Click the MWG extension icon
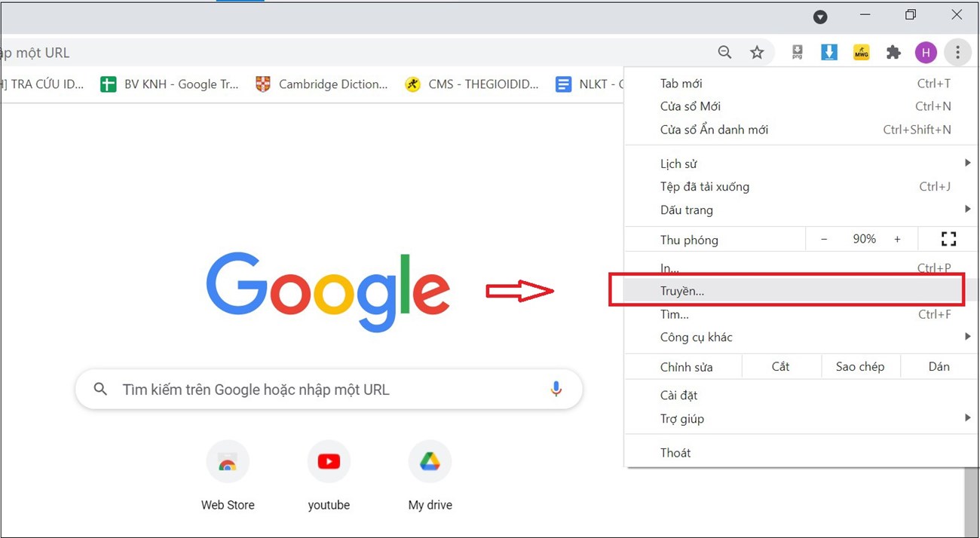The height and width of the screenshot is (538, 980). coord(861,53)
